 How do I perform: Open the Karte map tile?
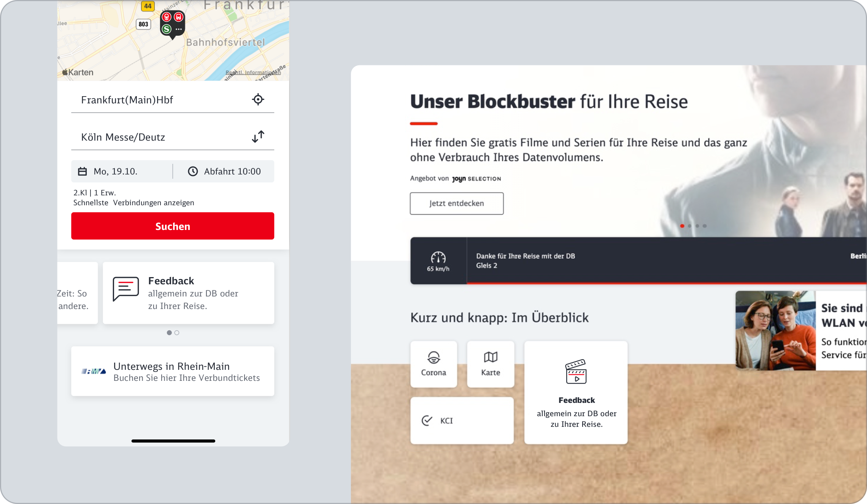click(491, 364)
